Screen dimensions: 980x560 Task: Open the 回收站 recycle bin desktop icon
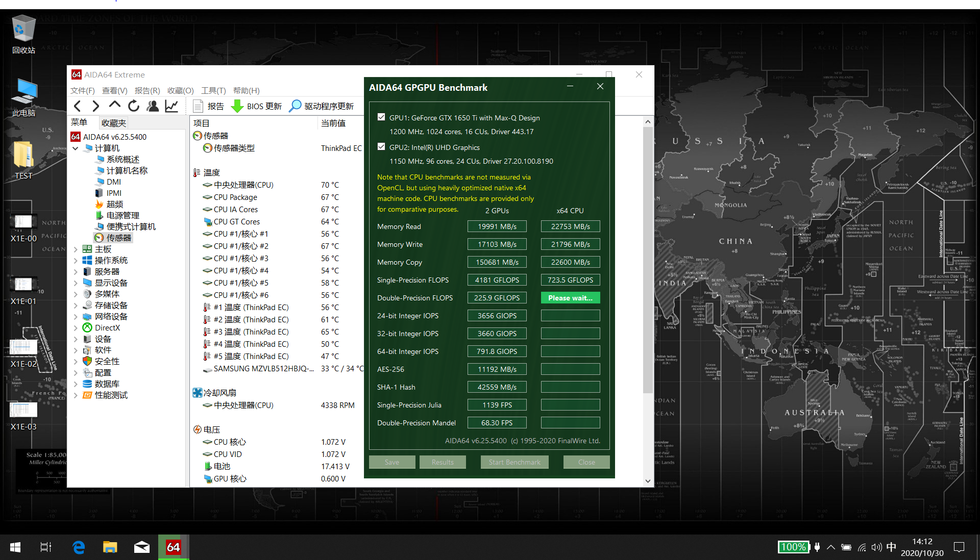[x=23, y=34]
